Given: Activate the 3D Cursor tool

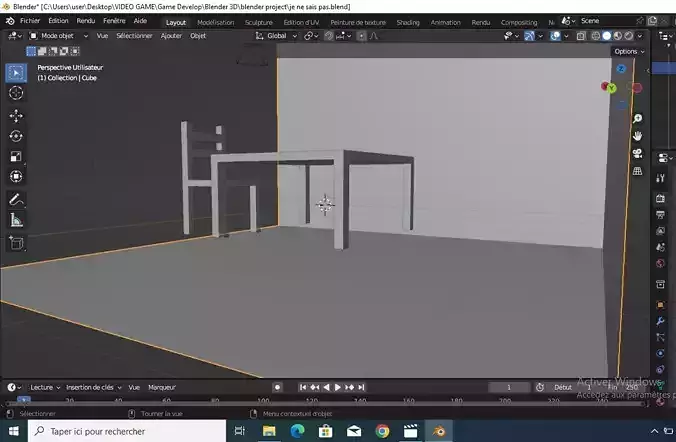Looking at the screenshot, I should pyautogui.click(x=16, y=93).
